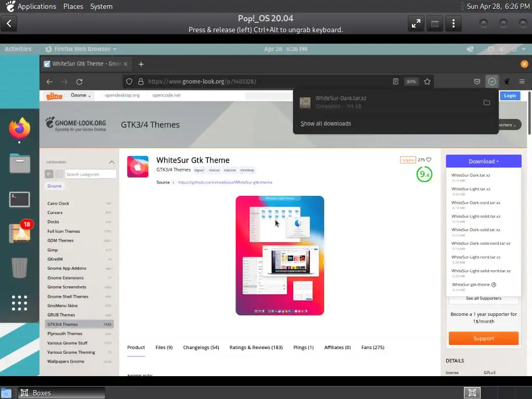Show applications grid in dock
Viewport: 532px width, 399px height.
[19, 303]
